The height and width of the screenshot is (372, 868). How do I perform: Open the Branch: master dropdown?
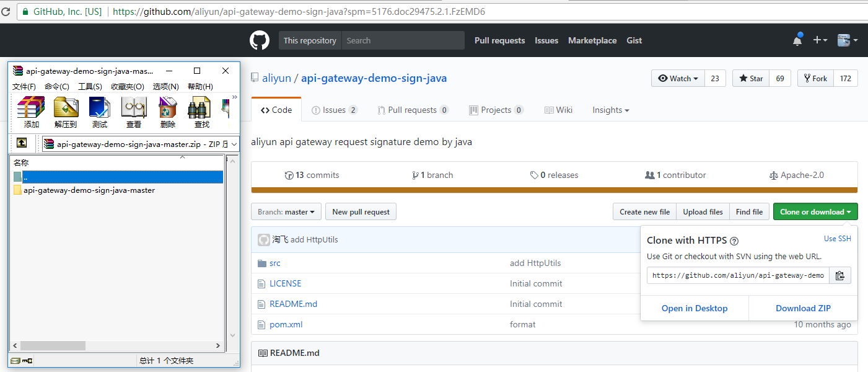pos(286,211)
